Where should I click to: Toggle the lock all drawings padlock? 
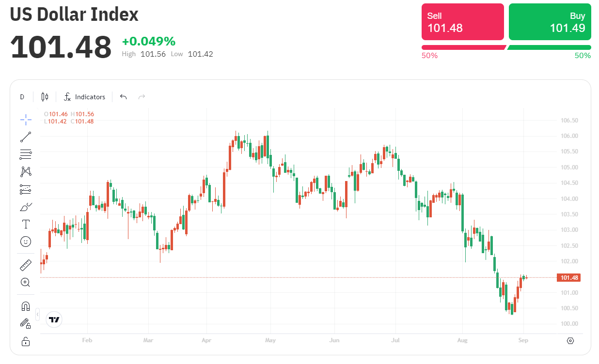[x=26, y=341]
